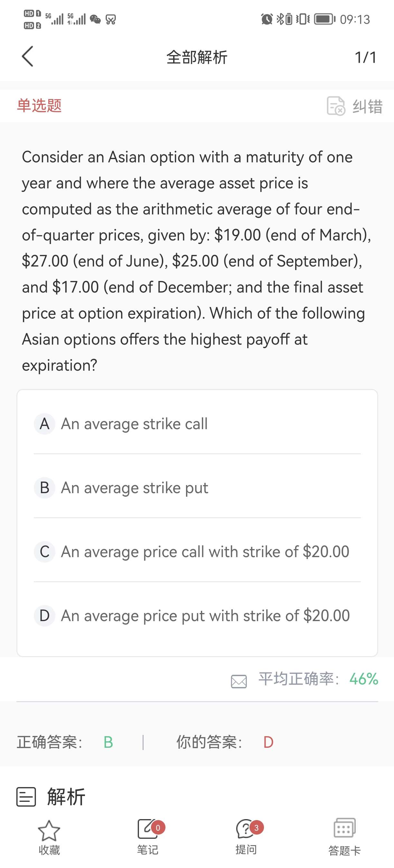The image size is (394, 868).
Task: Open notes with the pencil icon
Action: click(148, 829)
